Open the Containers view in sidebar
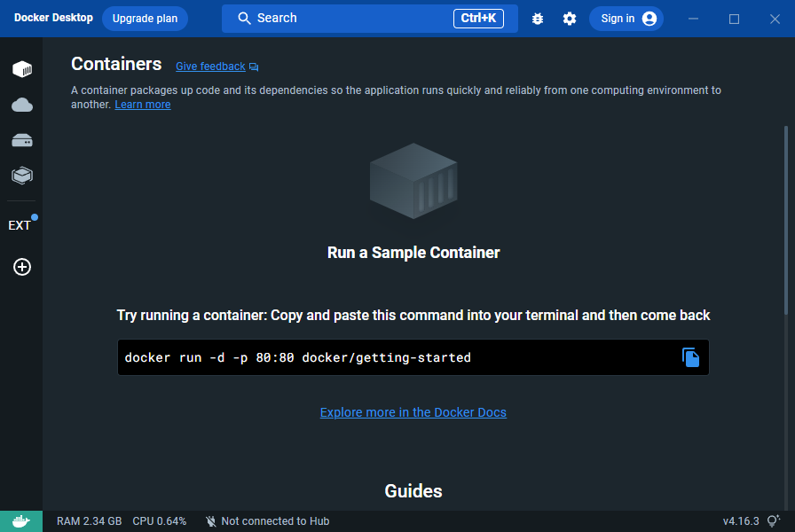 (22, 69)
